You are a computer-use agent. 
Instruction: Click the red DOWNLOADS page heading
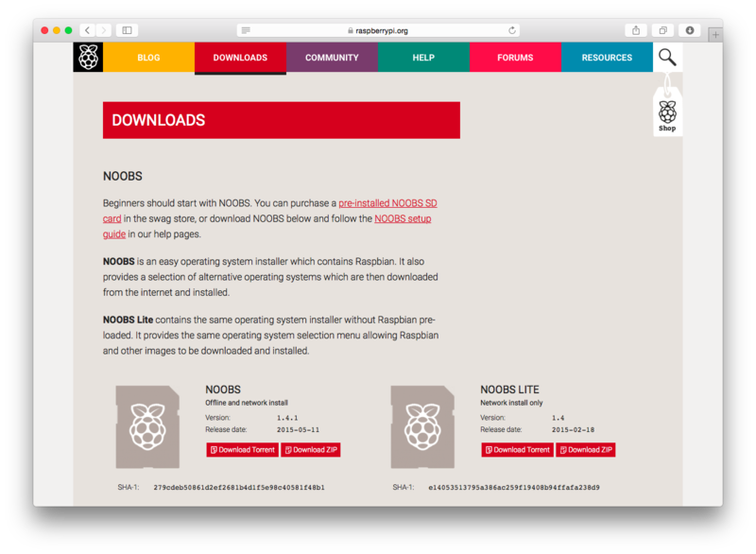(x=281, y=120)
